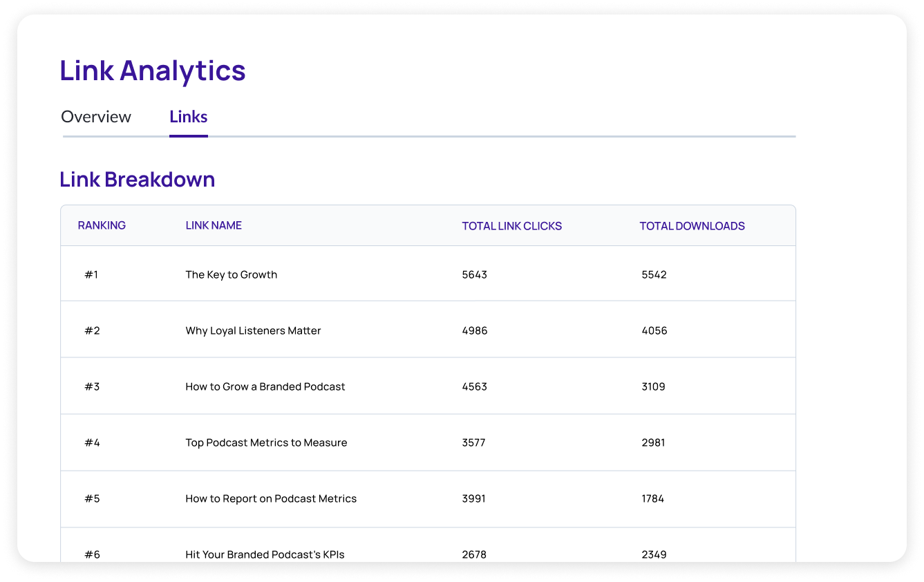Click the RANKING column header
Viewport: 924px width, 582px height.
click(x=102, y=225)
